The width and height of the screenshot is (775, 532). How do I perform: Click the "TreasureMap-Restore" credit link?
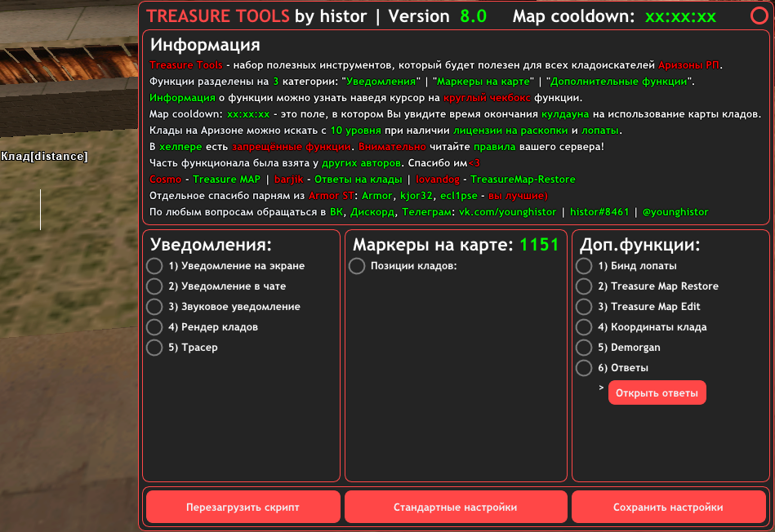[523, 180]
